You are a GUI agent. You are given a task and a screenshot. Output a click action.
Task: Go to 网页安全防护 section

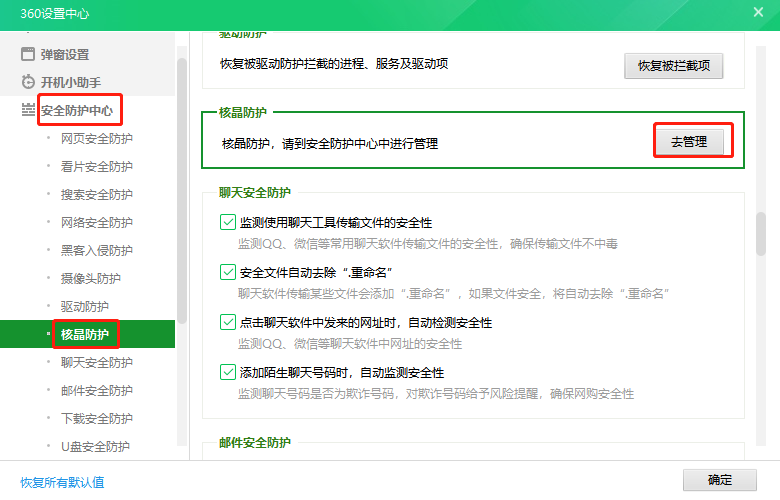click(97, 138)
